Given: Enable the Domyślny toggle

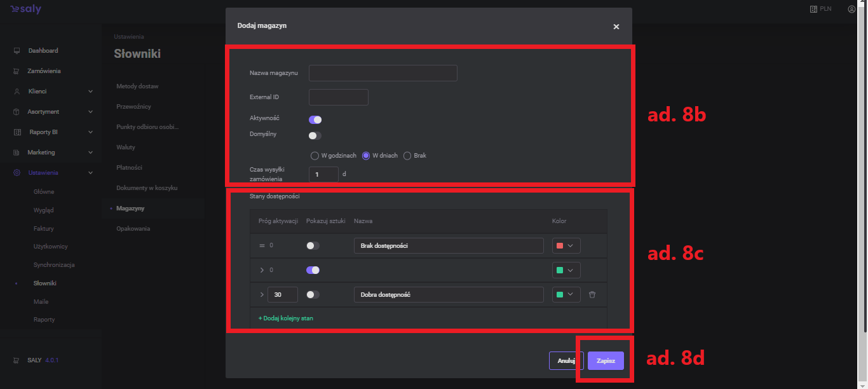Looking at the screenshot, I should pyautogui.click(x=315, y=135).
